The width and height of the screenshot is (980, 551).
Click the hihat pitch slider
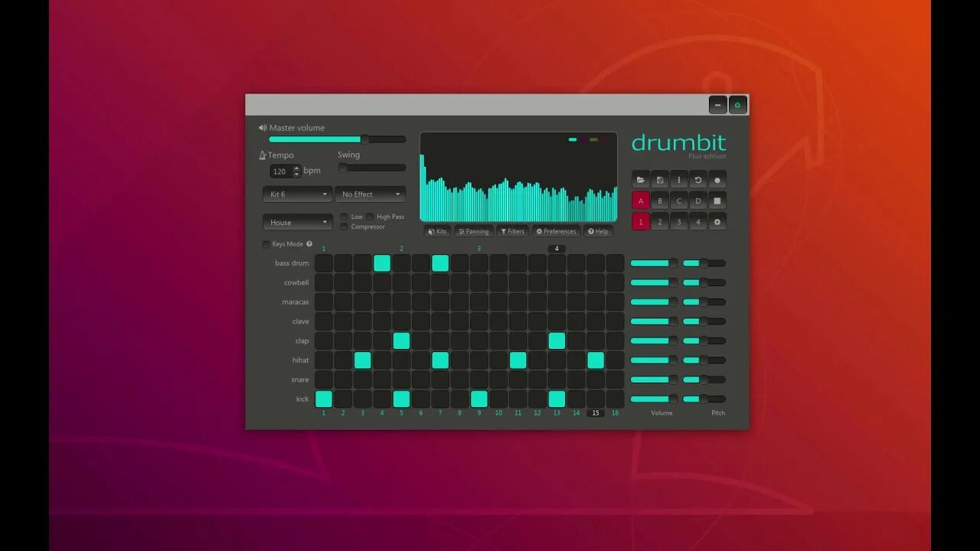click(x=704, y=360)
